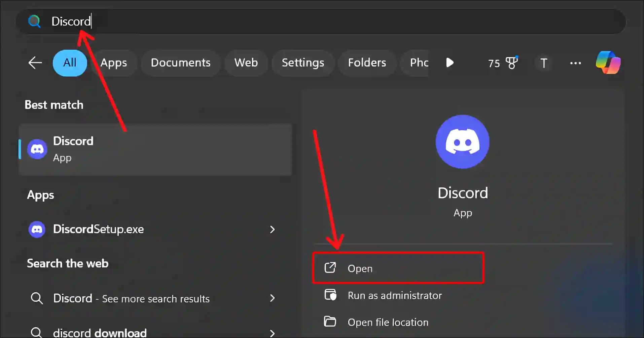
Task: Switch to the Apps filter tab
Action: (x=114, y=63)
